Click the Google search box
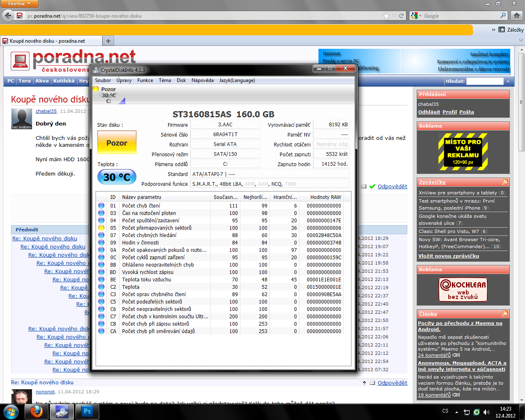The image size is (525, 420). [461, 16]
